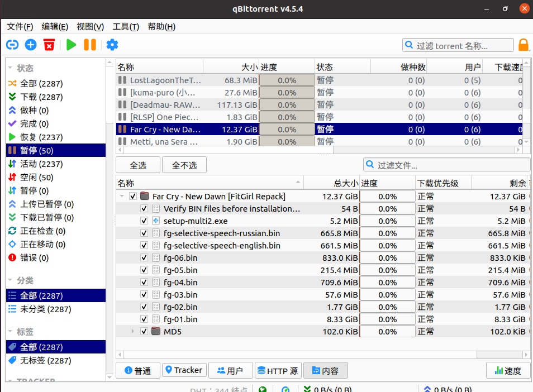Screen dimensions: 533x392
Task: Uncheck the setup-multi2.exe checkbox
Action: (x=144, y=221)
